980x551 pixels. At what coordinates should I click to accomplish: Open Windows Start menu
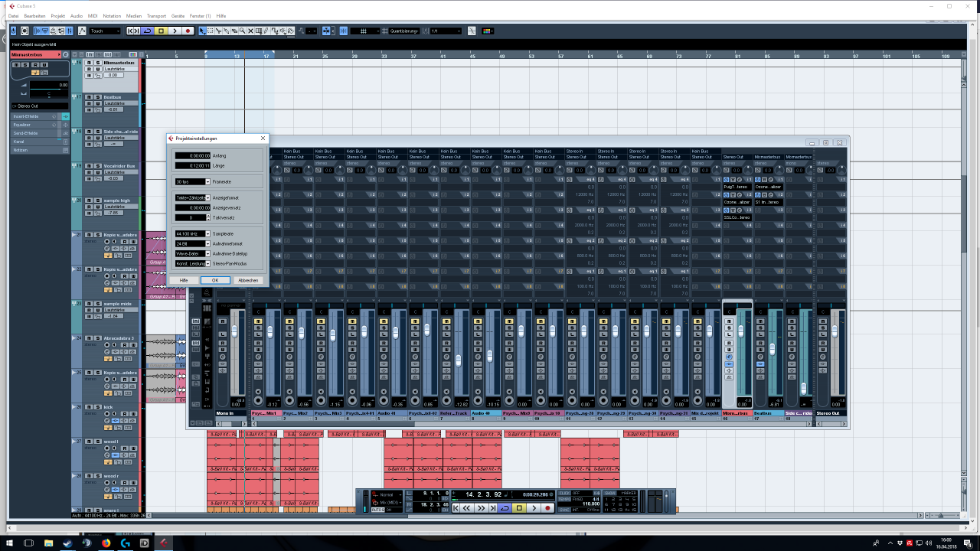coord(10,543)
